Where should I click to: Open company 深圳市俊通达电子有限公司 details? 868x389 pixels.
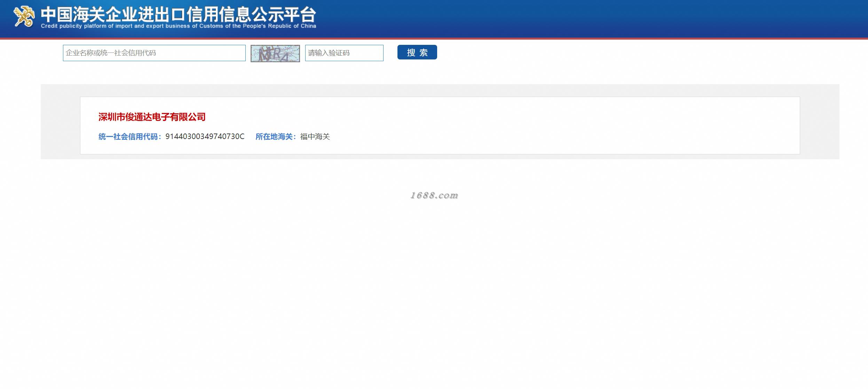pos(152,117)
